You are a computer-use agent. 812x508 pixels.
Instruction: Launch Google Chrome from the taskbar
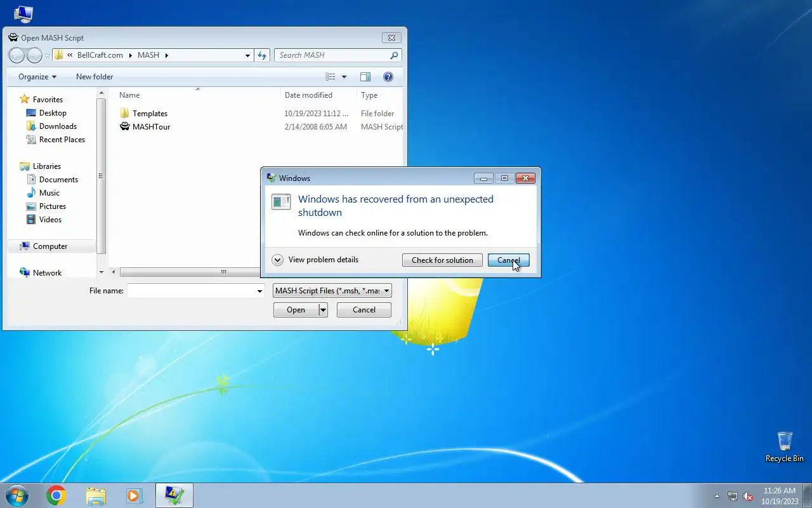56,495
